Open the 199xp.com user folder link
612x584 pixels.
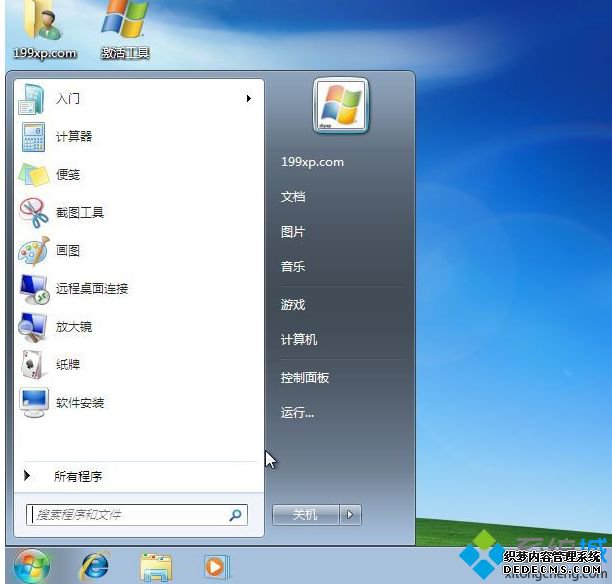[312, 162]
